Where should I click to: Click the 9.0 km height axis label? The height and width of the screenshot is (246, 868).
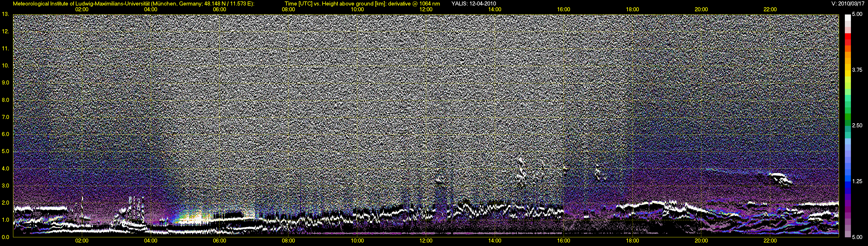[5, 82]
